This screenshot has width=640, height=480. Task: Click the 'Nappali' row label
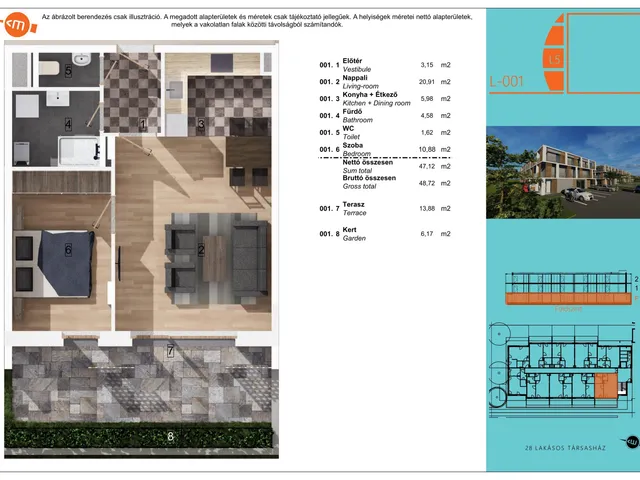355,78
